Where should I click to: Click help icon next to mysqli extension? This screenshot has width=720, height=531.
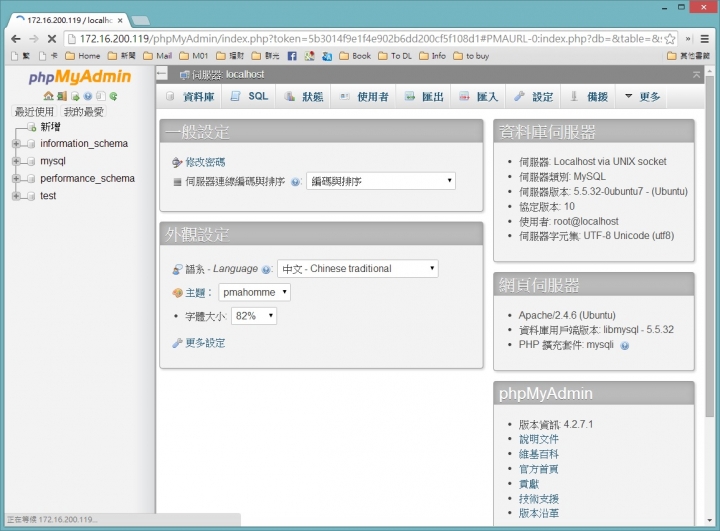tap(624, 346)
